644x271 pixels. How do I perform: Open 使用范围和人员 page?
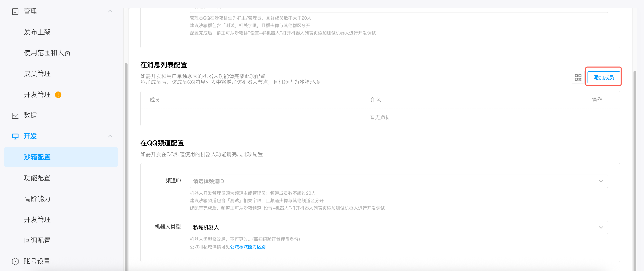(x=47, y=53)
